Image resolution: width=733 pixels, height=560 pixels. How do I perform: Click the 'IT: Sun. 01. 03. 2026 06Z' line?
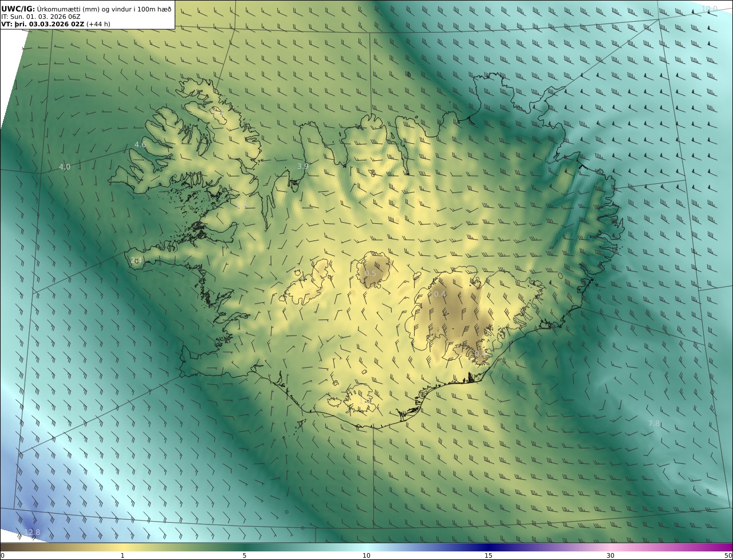[41, 17]
